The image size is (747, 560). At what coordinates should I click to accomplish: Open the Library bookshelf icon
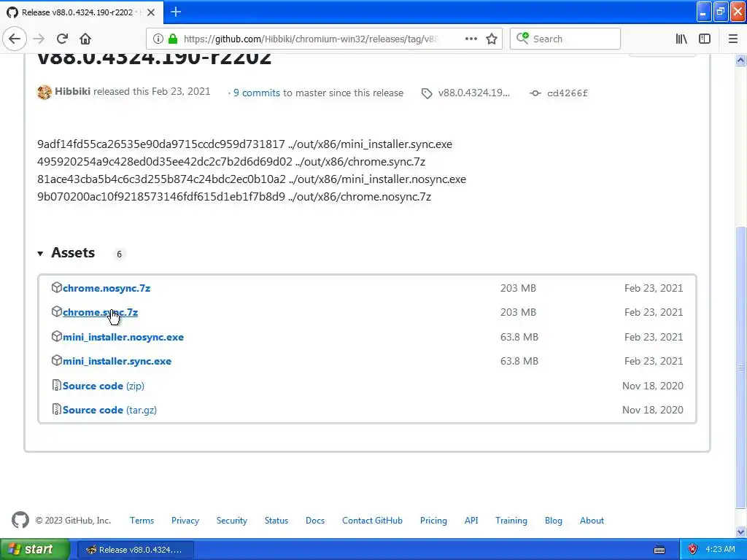(x=681, y=39)
